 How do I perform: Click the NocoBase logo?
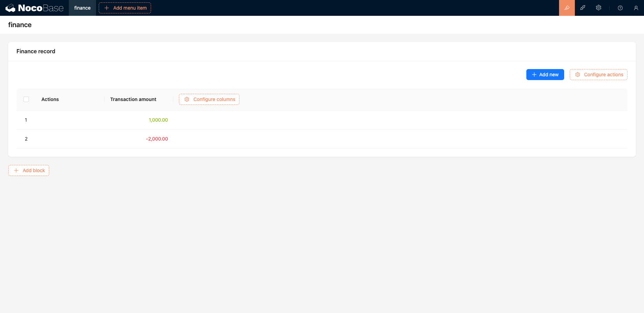coord(34,8)
